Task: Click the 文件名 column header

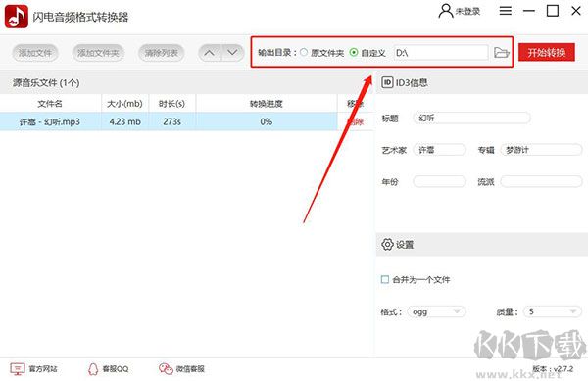Action: click(x=50, y=104)
